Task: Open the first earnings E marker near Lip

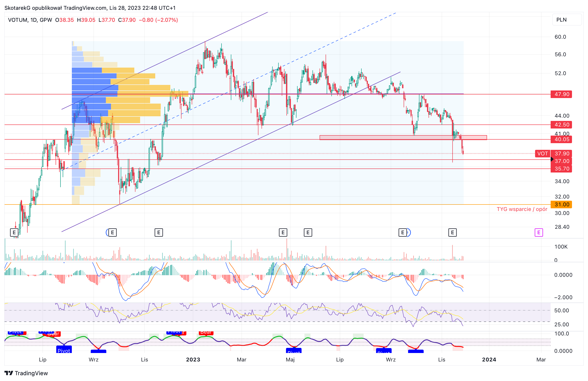Action: click(x=14, y=232)
